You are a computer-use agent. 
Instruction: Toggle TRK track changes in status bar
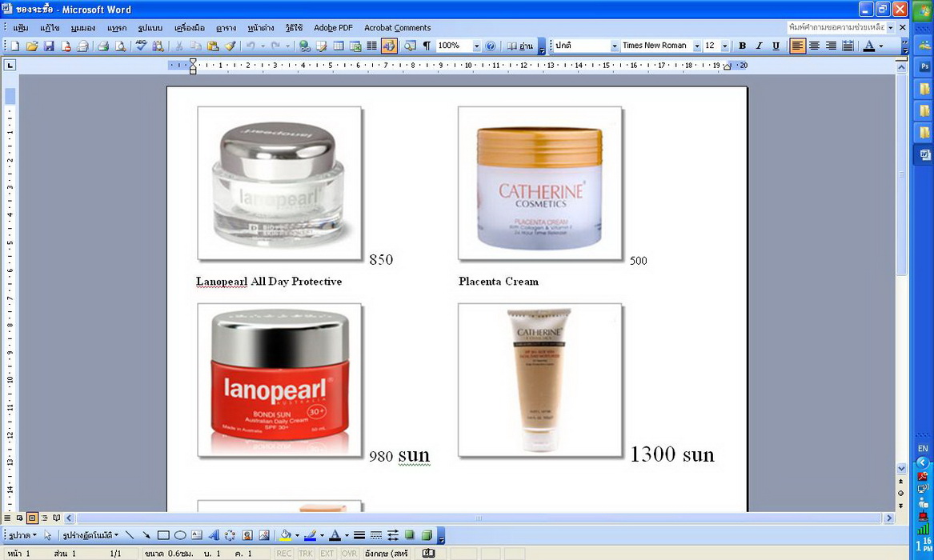[306, 554]
